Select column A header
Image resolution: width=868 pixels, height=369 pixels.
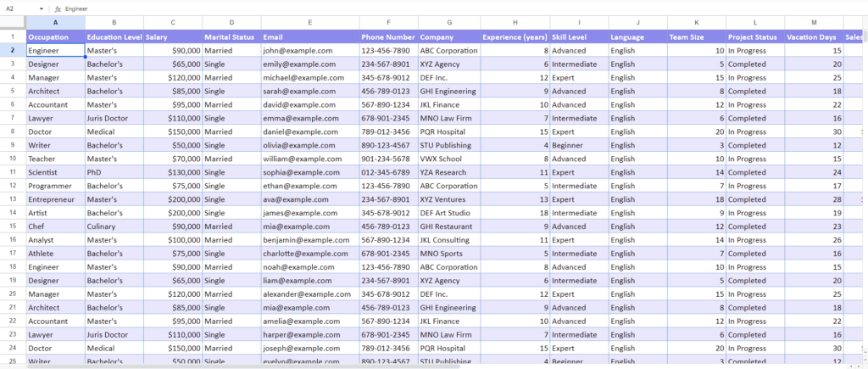point(55,23)
